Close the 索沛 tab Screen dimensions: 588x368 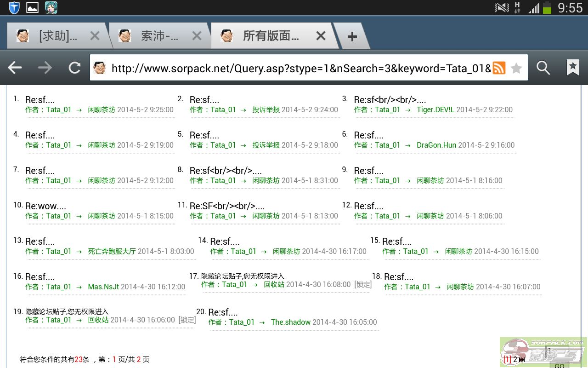pos(197,36)
